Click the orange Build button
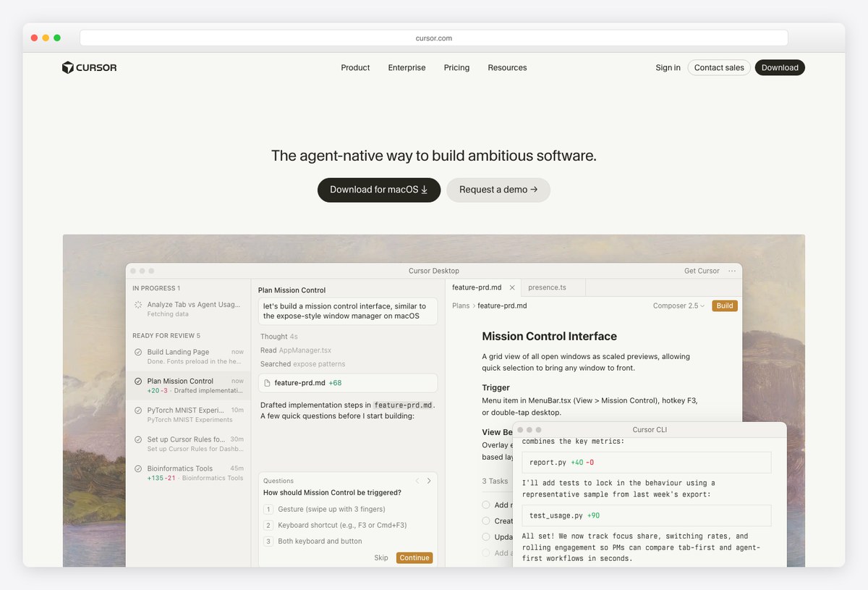 [x=725, y=305]
